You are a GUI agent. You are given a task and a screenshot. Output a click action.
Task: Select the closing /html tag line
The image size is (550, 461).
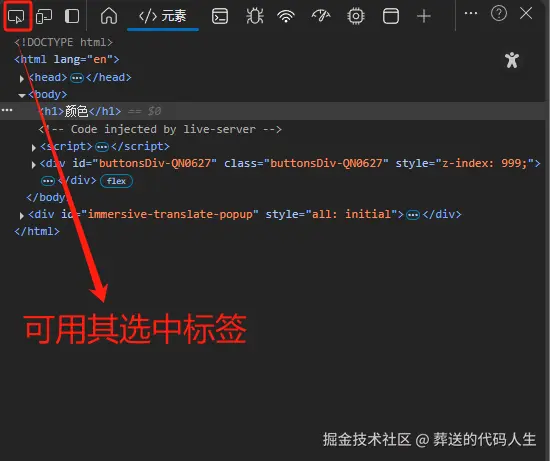tap(37, 232)
